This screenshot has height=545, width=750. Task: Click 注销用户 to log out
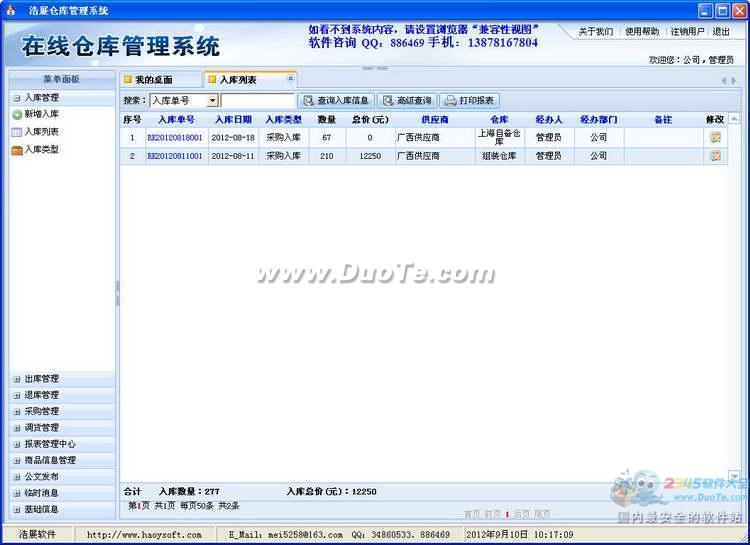687,32
